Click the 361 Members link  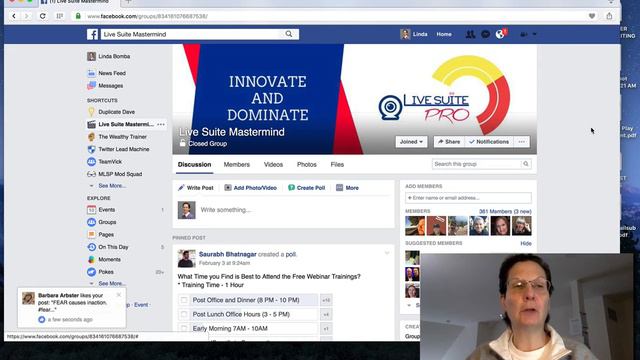click(505, 211)
